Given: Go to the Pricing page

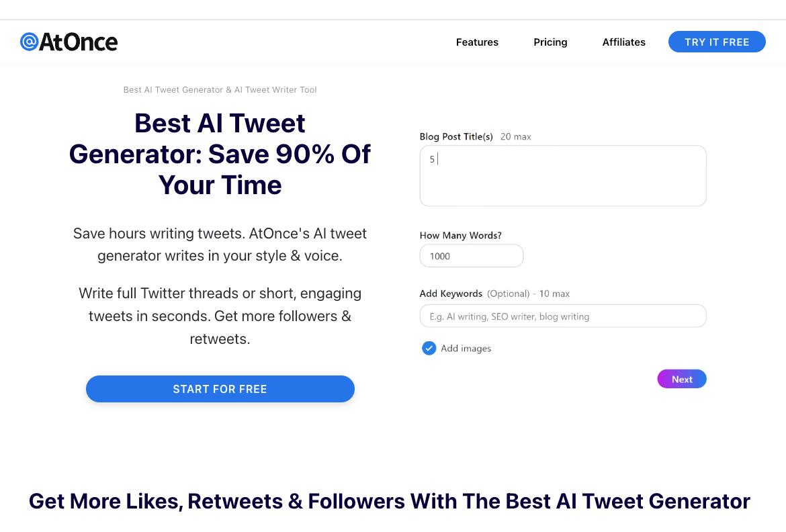Looking at the screenshot, I should [550, 42].
